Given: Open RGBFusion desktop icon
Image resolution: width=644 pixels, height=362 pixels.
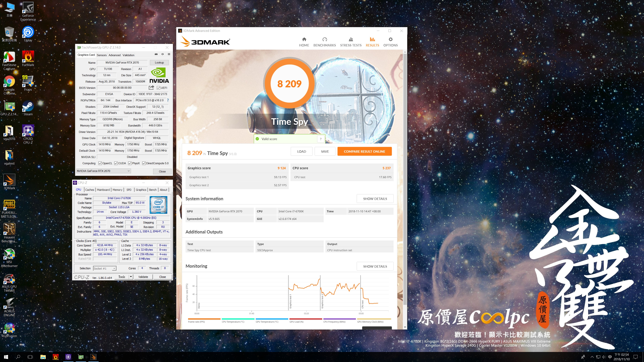Looking at the screenshot, I should point(9,330).
